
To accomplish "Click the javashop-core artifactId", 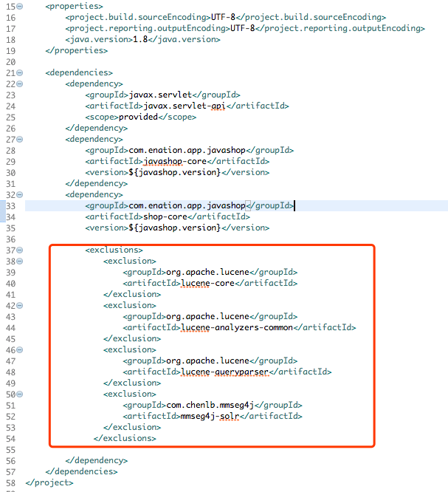I will (175, 161).
